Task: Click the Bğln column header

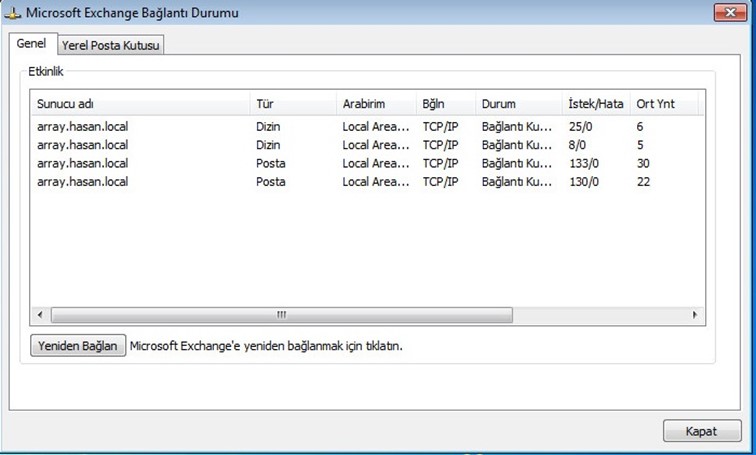Action: click(446, 104)
